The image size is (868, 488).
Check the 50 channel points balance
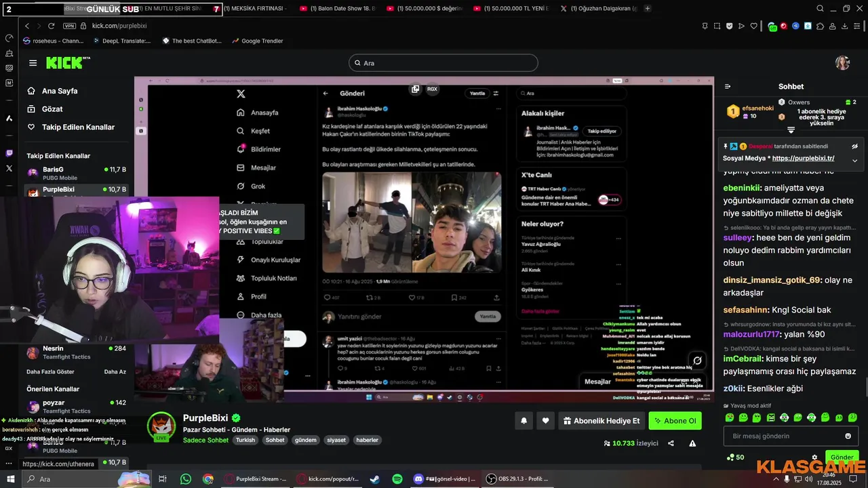coord(735,457)
